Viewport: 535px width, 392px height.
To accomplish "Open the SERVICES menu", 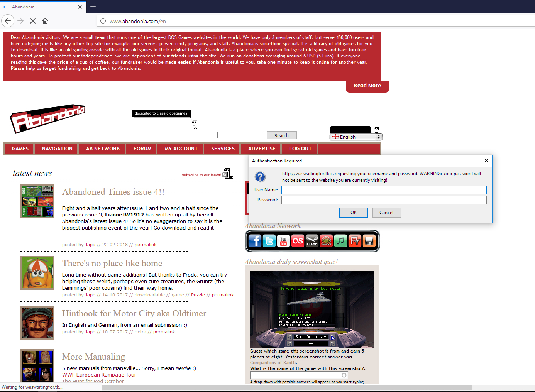I will [223, 149].
